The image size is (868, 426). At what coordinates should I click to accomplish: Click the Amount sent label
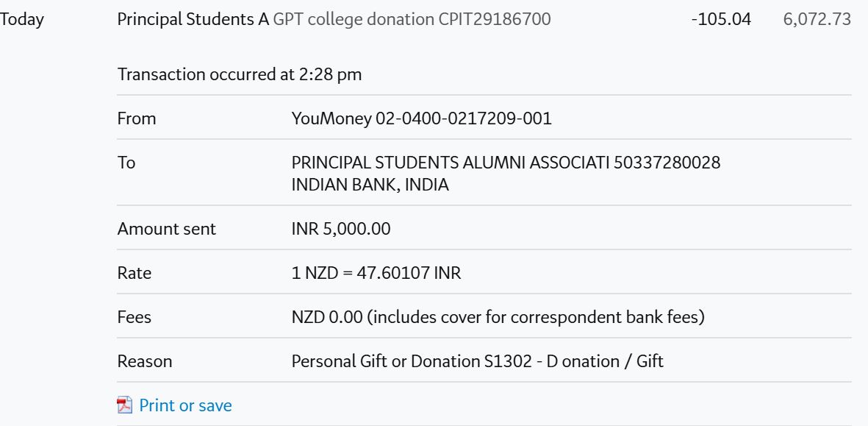point(167,229)
